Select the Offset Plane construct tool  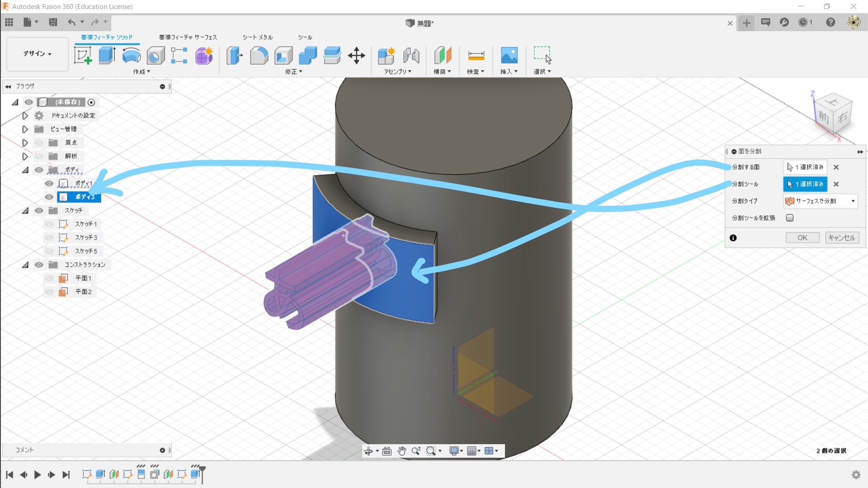[x=443, y=56]
